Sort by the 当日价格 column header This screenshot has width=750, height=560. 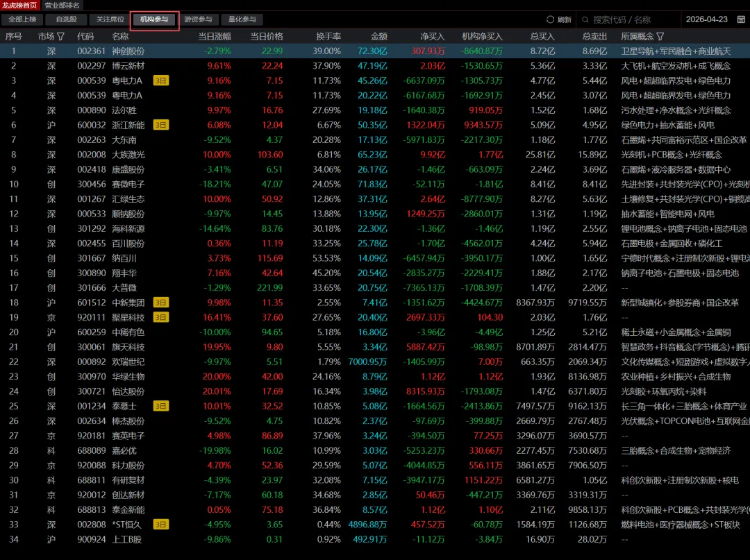click(267, 36)
